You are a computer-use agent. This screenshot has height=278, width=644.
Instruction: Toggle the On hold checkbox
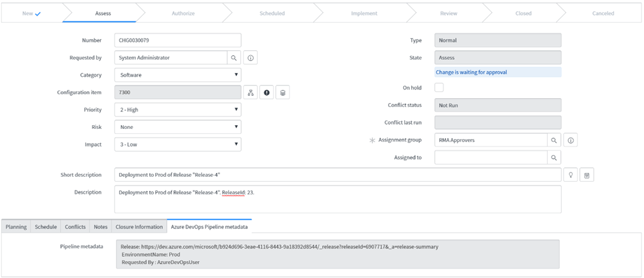pos(439,87)
